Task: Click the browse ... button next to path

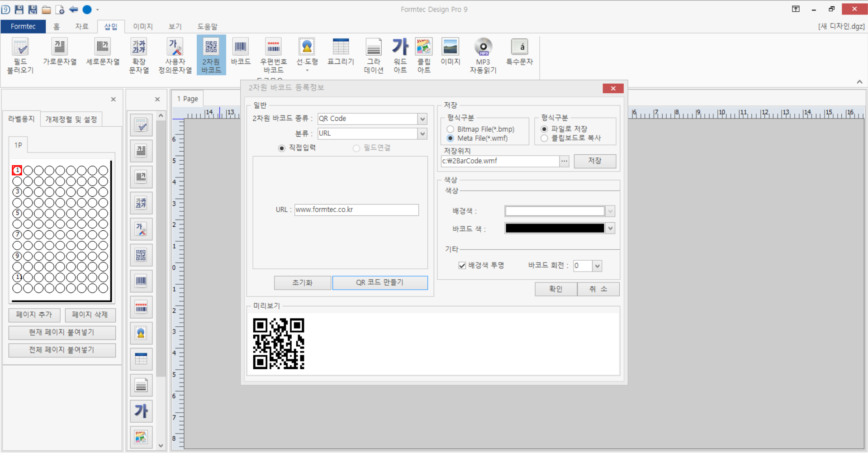Action: (x=564, y=161)
